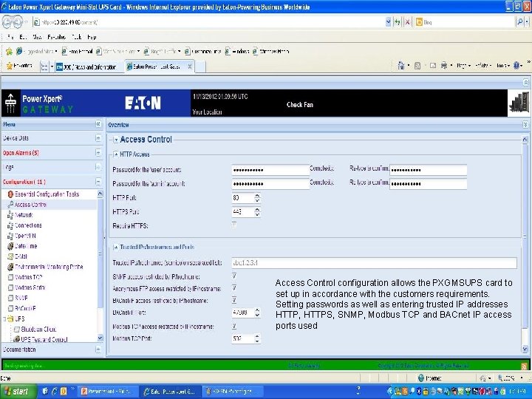The width and height of the screenshot is (532, 399).
Task: Click the Shutdown Client icon
Action: pyautogui.click(x=16, y=329)
